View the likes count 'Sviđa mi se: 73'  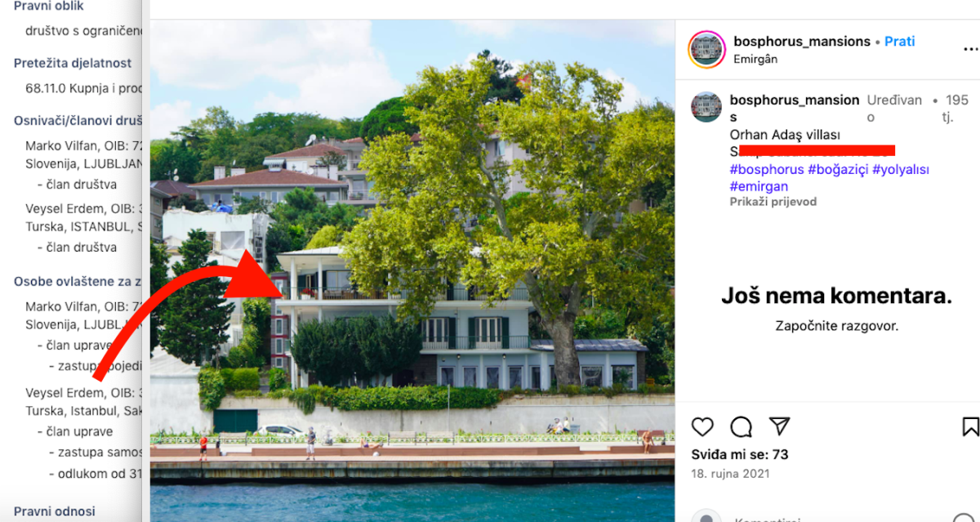tap(739, 454)
